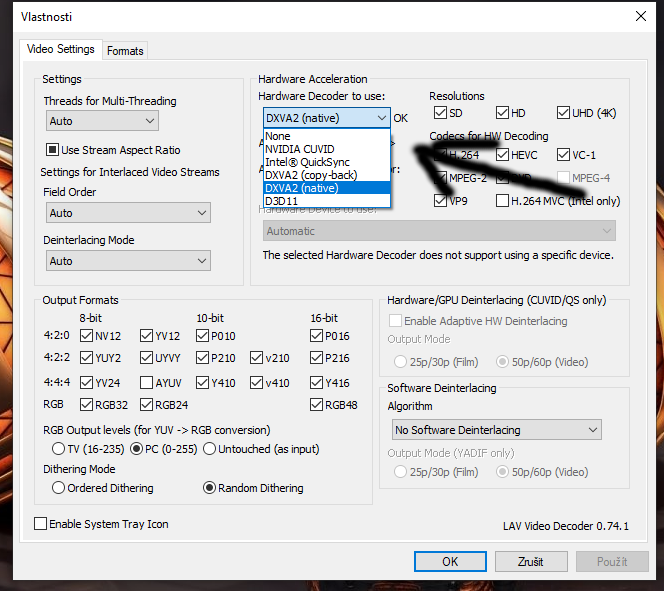
Task: Expand Threads for Multi-Threading dropdown
Action: click(x=102, y=121)
